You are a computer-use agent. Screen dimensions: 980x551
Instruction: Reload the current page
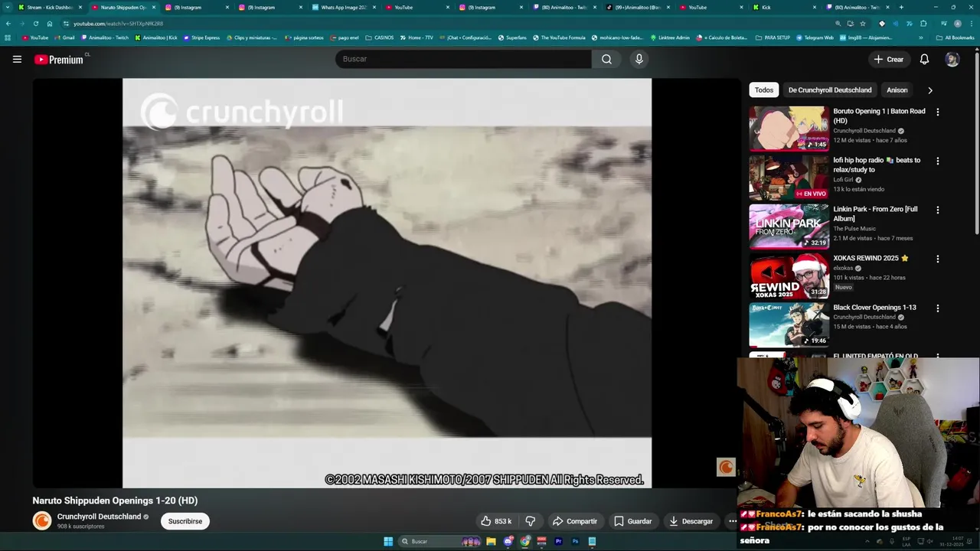pyautogui.click(x=35, y=24)
